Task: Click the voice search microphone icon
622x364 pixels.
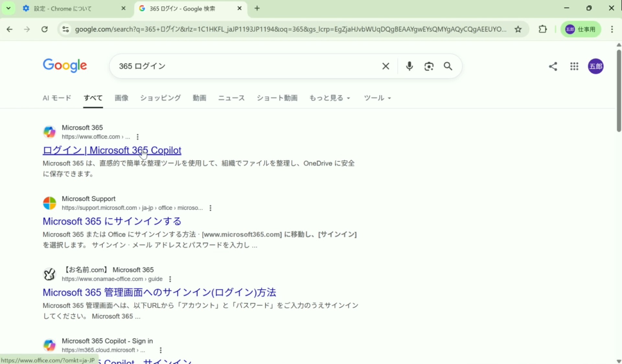Action: tap(409, 66)
